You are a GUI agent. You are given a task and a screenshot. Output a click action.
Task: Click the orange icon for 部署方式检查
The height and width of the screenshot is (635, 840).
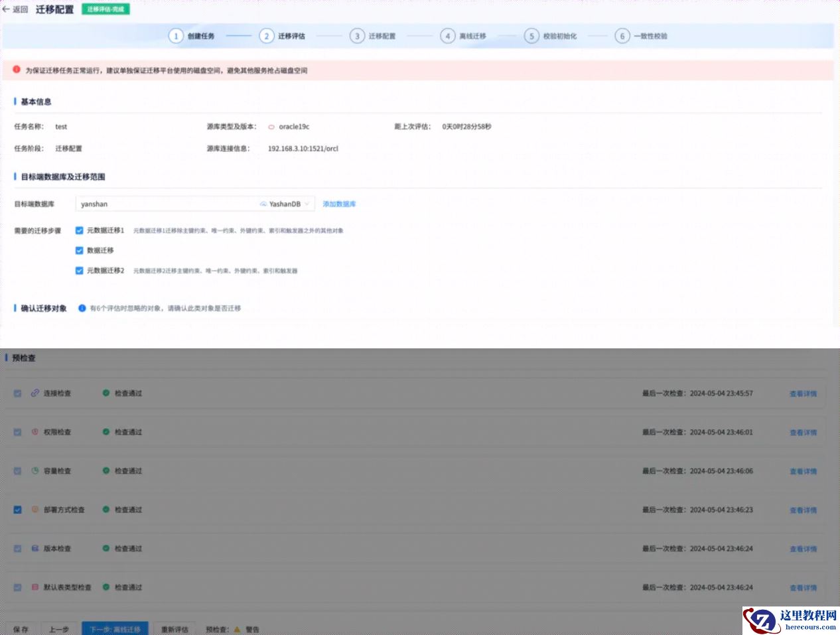point(35,510)
